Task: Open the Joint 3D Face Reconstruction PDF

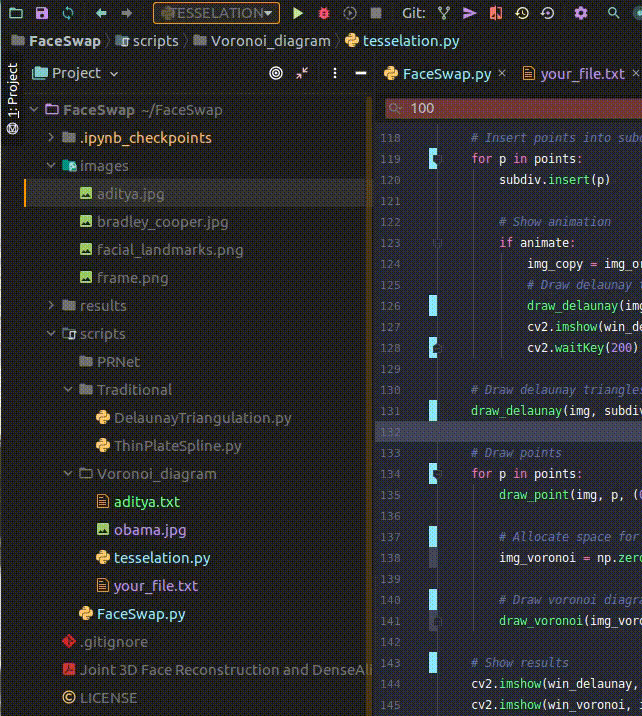Action: pos(226,670)
